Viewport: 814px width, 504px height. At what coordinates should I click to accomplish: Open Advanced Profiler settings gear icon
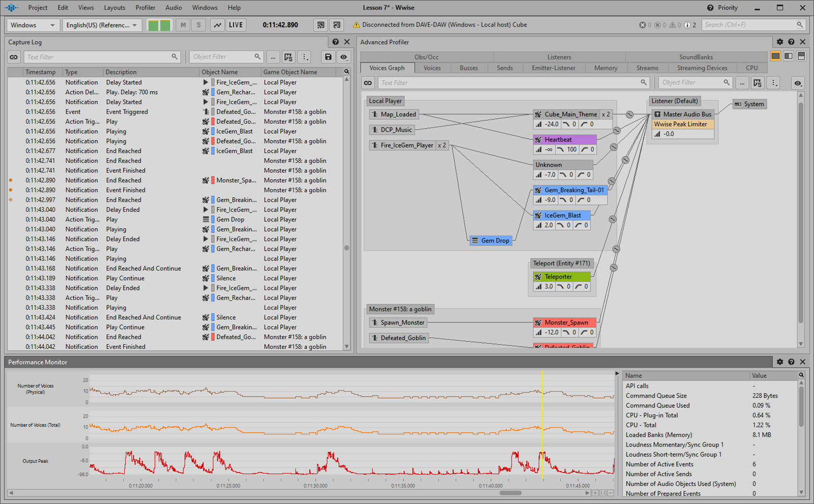pos(780,42)
